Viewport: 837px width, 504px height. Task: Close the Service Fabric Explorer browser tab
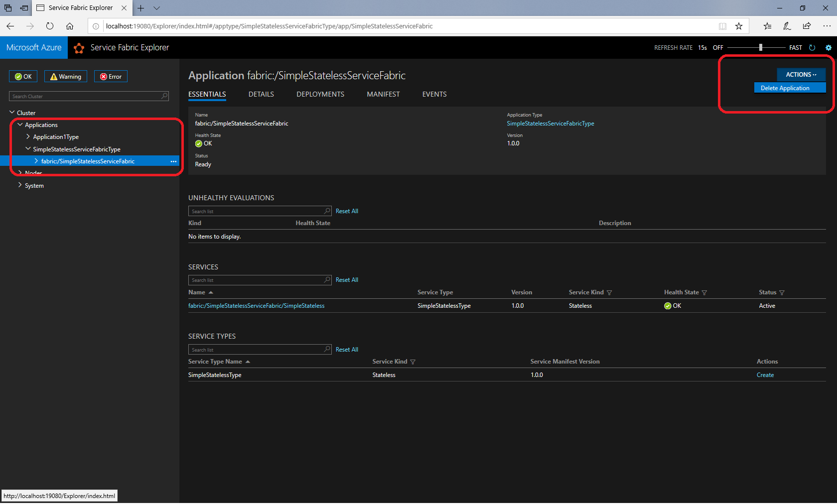[124, 8]
